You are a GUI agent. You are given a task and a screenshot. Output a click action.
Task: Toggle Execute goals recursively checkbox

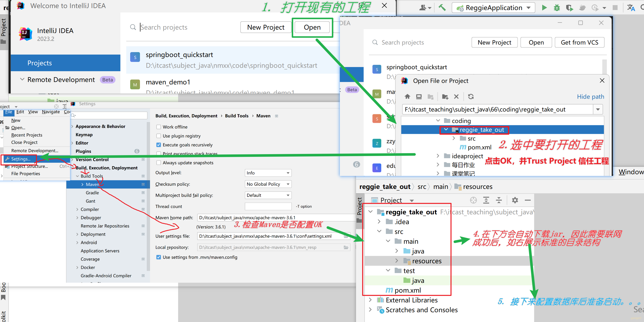159,145
